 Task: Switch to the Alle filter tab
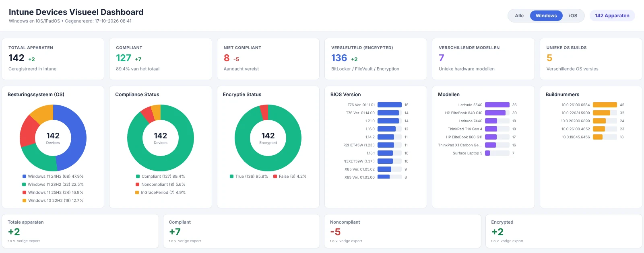pos(519,16)
